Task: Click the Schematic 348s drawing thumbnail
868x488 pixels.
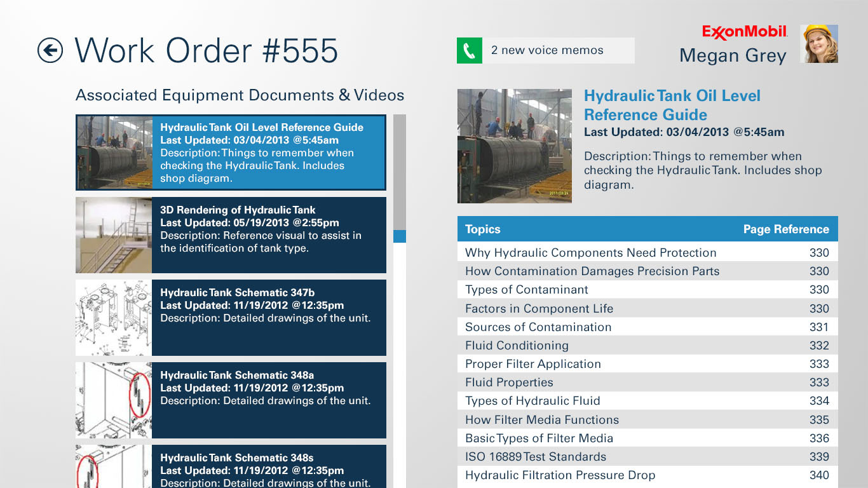Action: (x=114, y=466)
